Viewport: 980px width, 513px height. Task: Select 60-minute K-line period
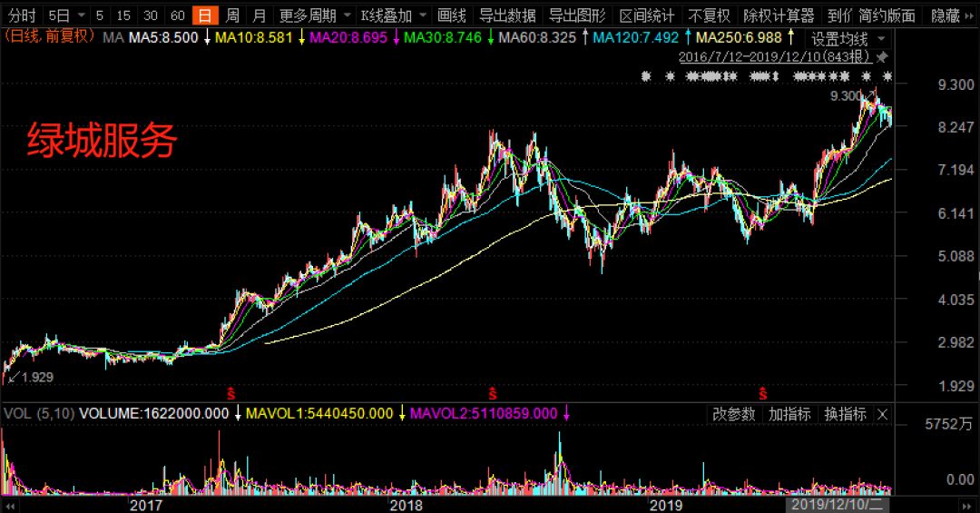(x=178, y=15)
